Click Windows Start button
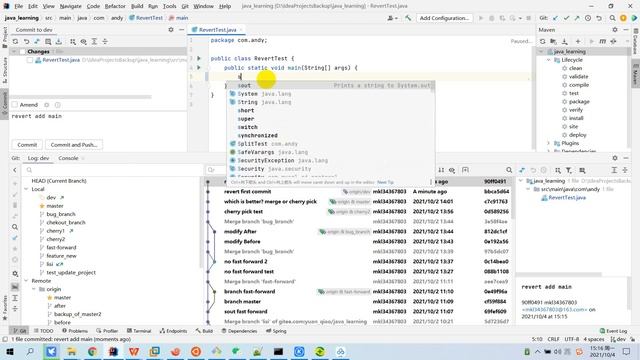The height and width of the screenshot is (360, 640). [x=9, y=351]
